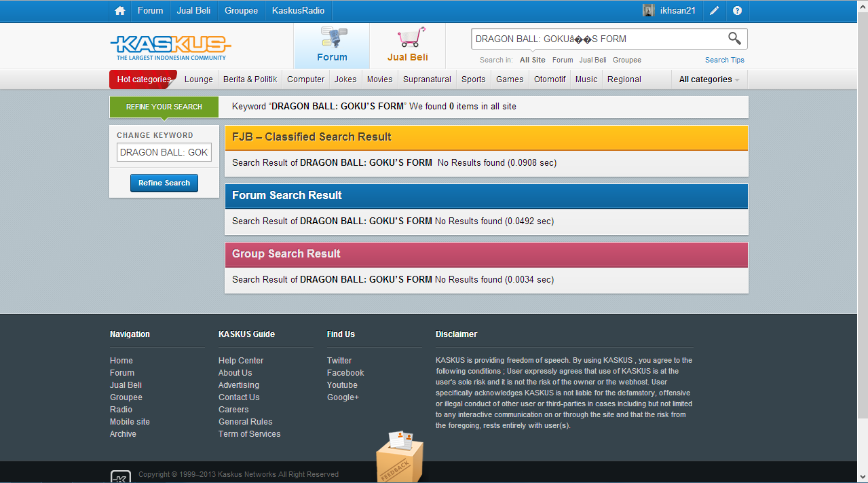The image size is (868, 483).
Task: Open the Sports category
Action: pos(474,79)
